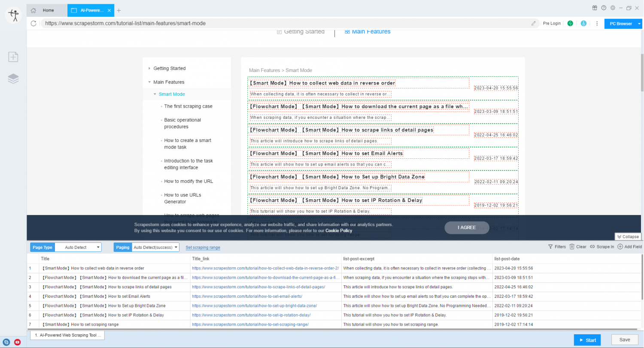Open article 'How to set Email Alerts'
This screenshot has height=348, width=644.
pos(326,153)
